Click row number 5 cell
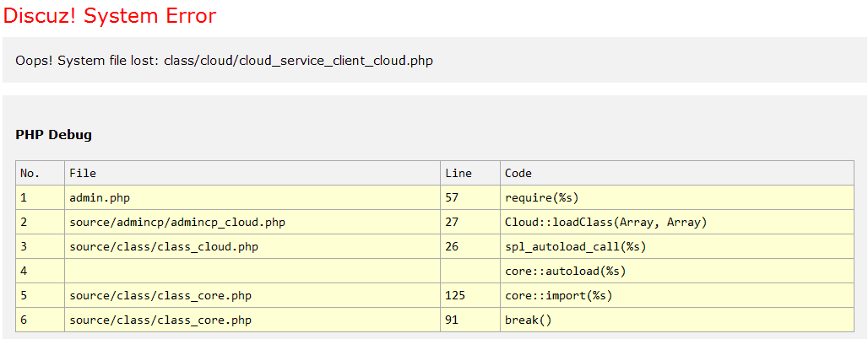The height and width of the screenshot is (339, 868). pyautogui.click(x=41, y=296)
